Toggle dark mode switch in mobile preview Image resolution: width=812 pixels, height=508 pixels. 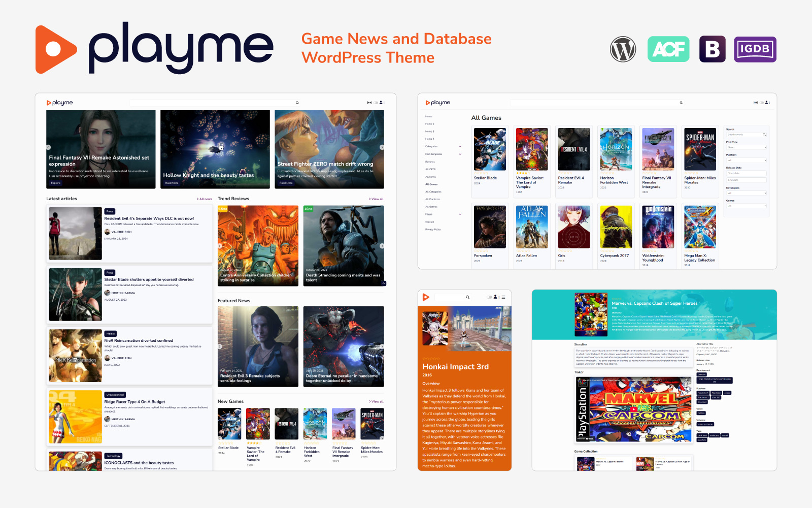tap(489, 297)
